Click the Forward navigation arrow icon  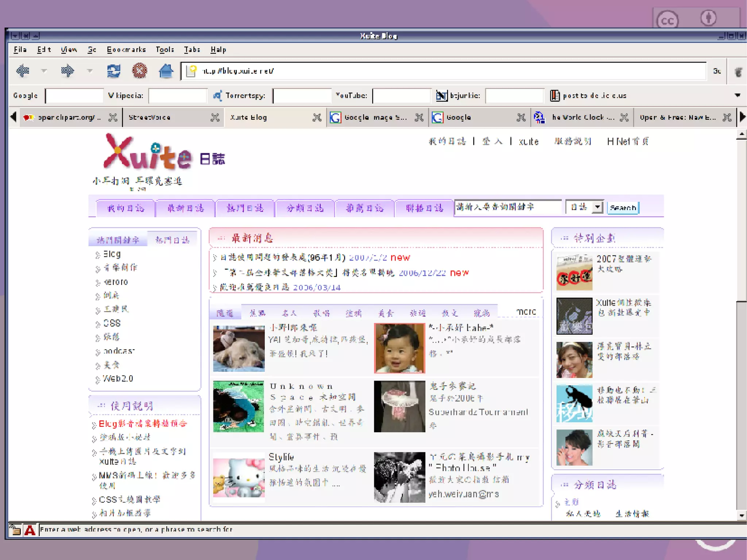pos(67,70)
